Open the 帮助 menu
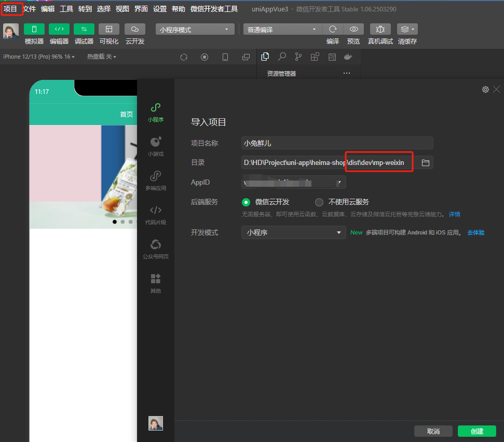504x442 pixels. [179, 9]
